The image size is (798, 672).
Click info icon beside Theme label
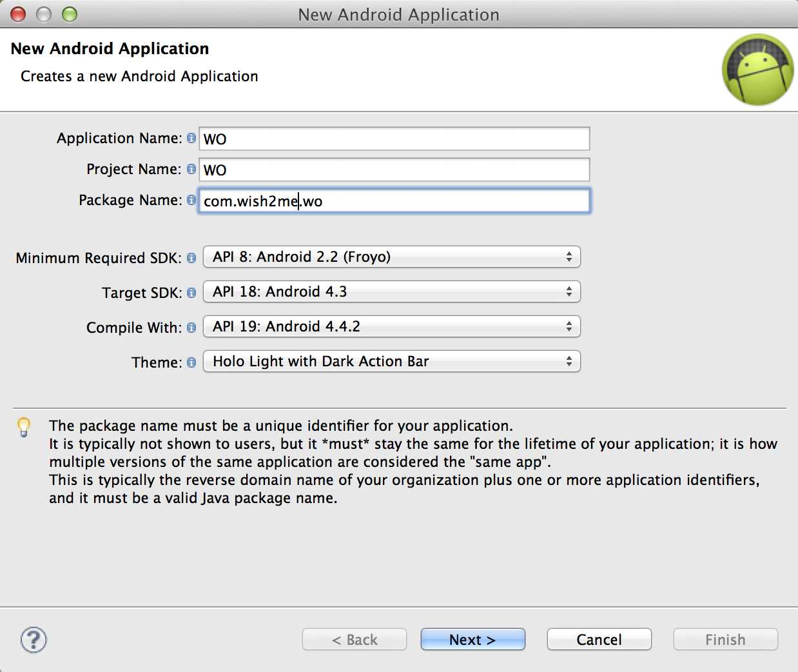(x=191, y=362)
